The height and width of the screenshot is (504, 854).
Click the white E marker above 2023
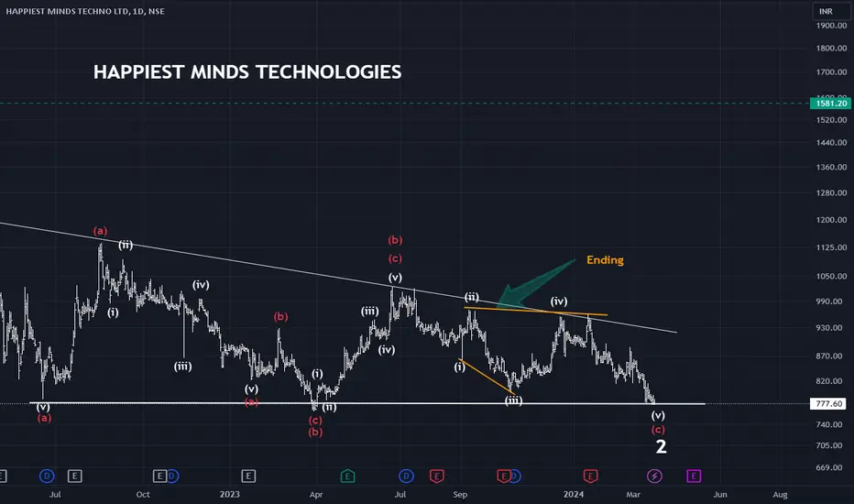(x=248, y=477)
